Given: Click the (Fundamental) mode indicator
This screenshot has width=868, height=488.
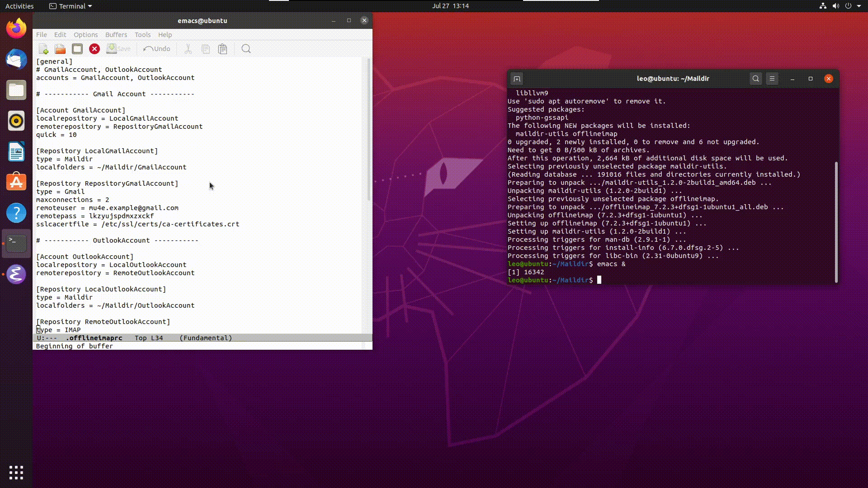Looking at the screenshot, I should point(206,338).
